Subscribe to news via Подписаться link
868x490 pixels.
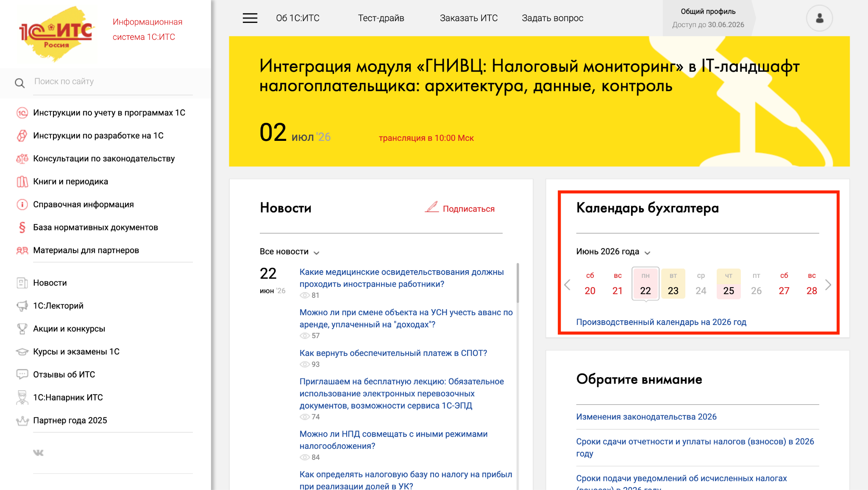[x=468, y=209]
